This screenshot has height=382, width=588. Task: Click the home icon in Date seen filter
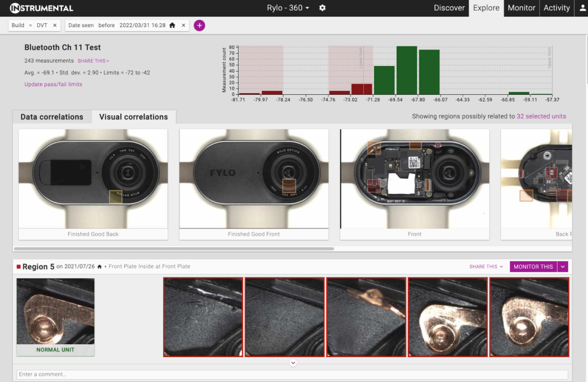pyautogui.click(x=172, y=25)
